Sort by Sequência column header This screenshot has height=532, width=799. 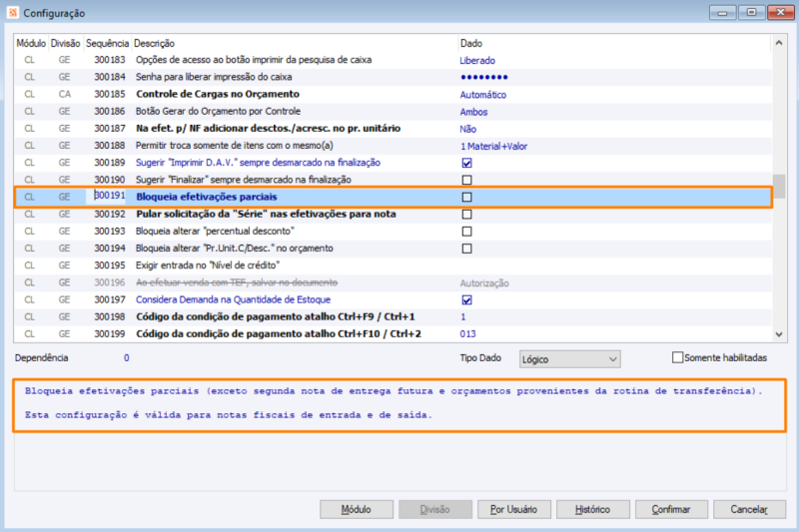pyautogui.click(x=107, y=43)
